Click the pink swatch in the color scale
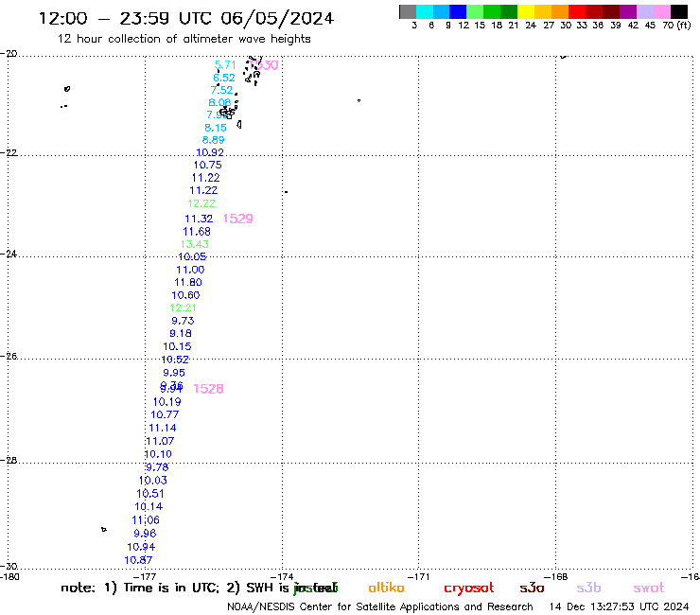The height and width of the screenshot is (615, 700). tap(661, 11)
